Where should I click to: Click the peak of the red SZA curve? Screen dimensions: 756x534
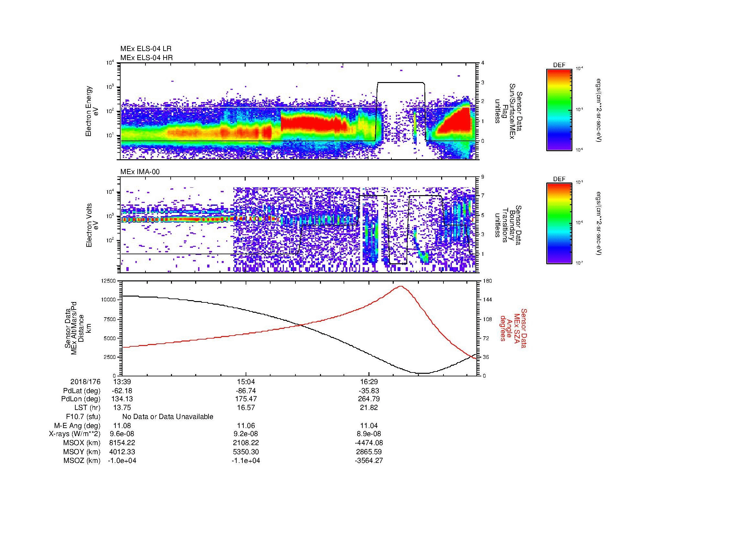[x=401, y=286]
